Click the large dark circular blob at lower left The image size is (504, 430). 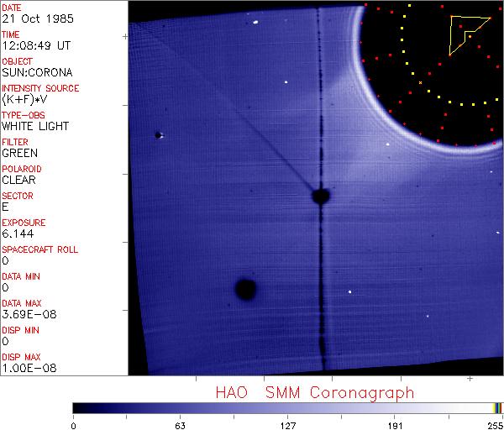click(245, 289)
